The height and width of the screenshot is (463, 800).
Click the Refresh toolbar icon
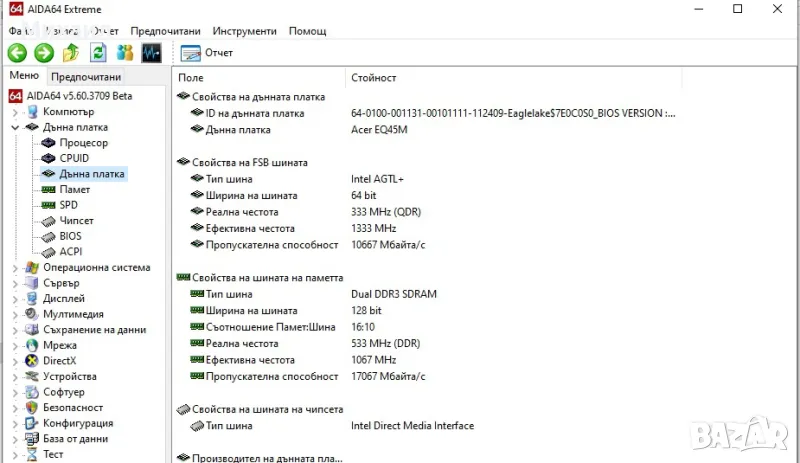tap(98, 53)
